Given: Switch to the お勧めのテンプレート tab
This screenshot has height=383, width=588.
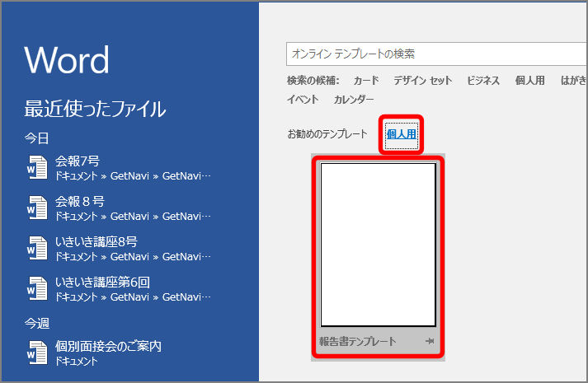Looking at the screenshot, I should 327,134.
